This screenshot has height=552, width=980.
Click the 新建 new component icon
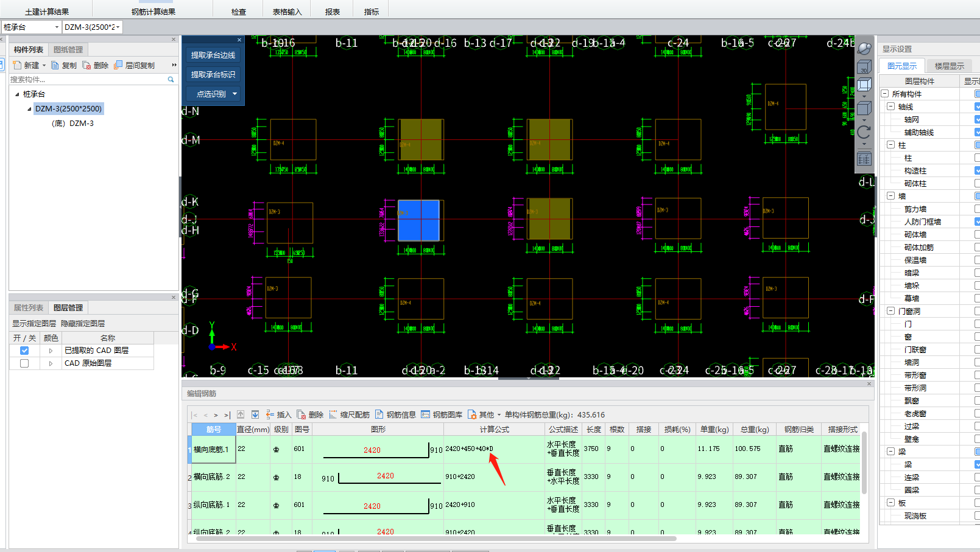point(17,65)
